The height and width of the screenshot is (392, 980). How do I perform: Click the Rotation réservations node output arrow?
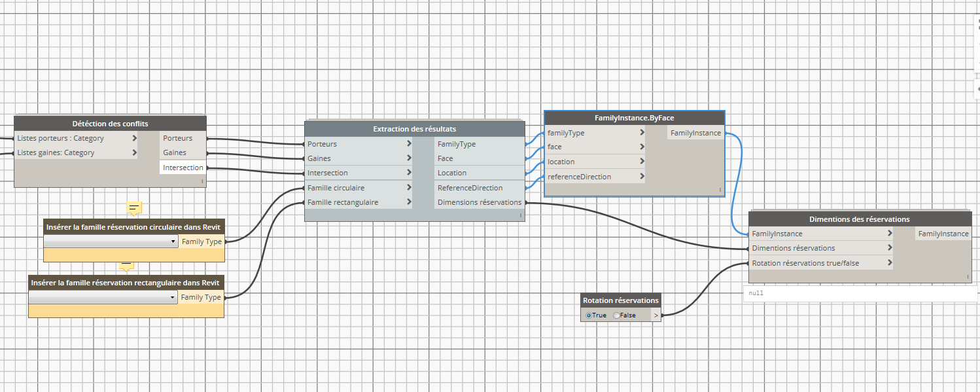coord(656,315)
